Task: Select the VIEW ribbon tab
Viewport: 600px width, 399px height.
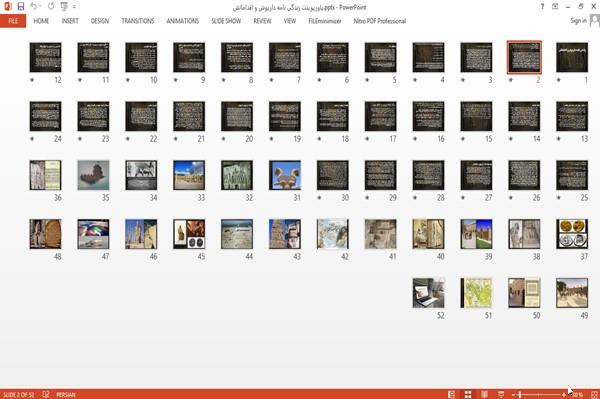Action: click(290, 21)
